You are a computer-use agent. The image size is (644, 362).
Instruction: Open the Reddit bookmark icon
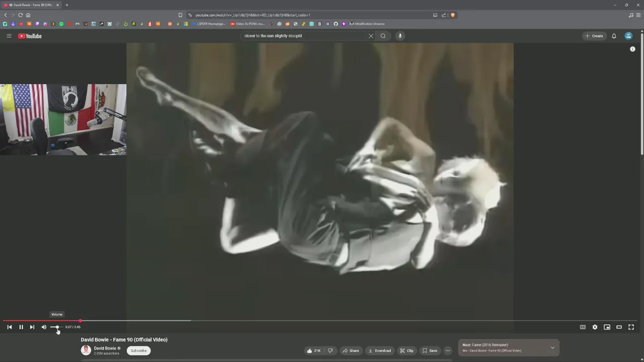click(x=287, y=24)
